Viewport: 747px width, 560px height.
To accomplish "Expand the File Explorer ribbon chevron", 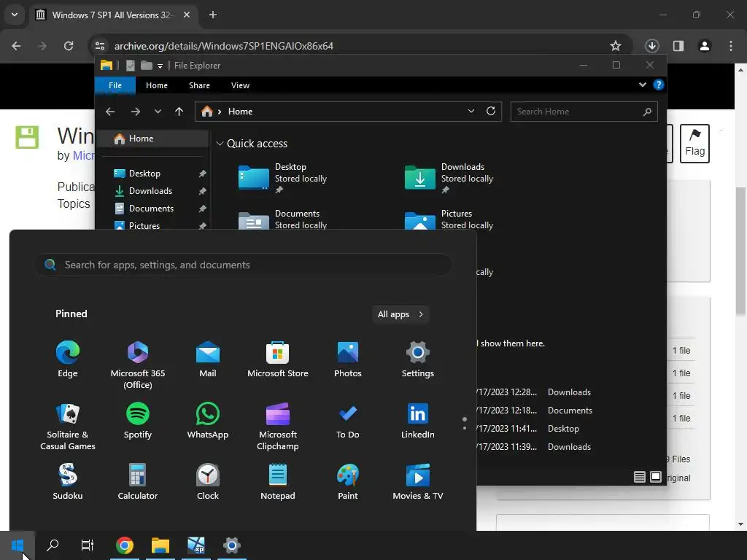I will pyautogui.click(x=642, y=85).
